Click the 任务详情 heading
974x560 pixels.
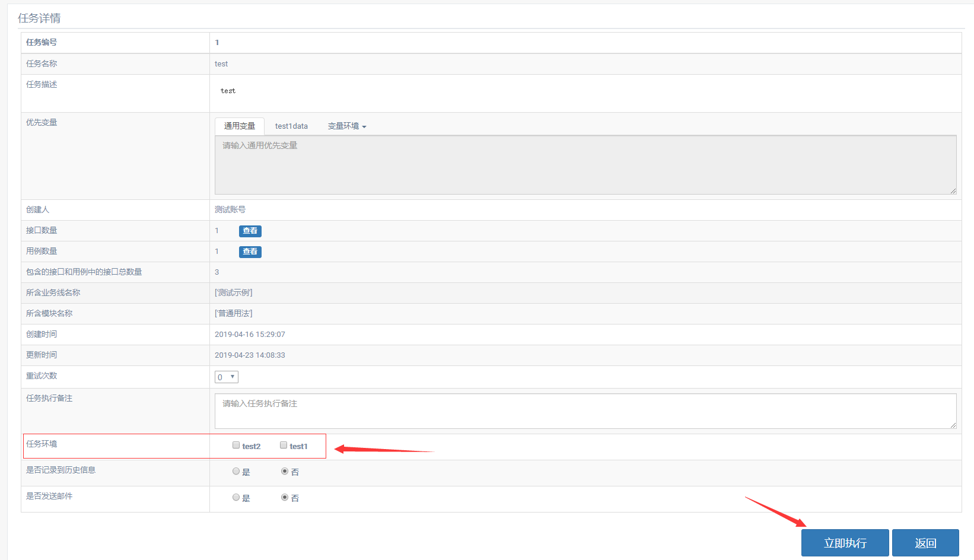[x=39, y=18]
